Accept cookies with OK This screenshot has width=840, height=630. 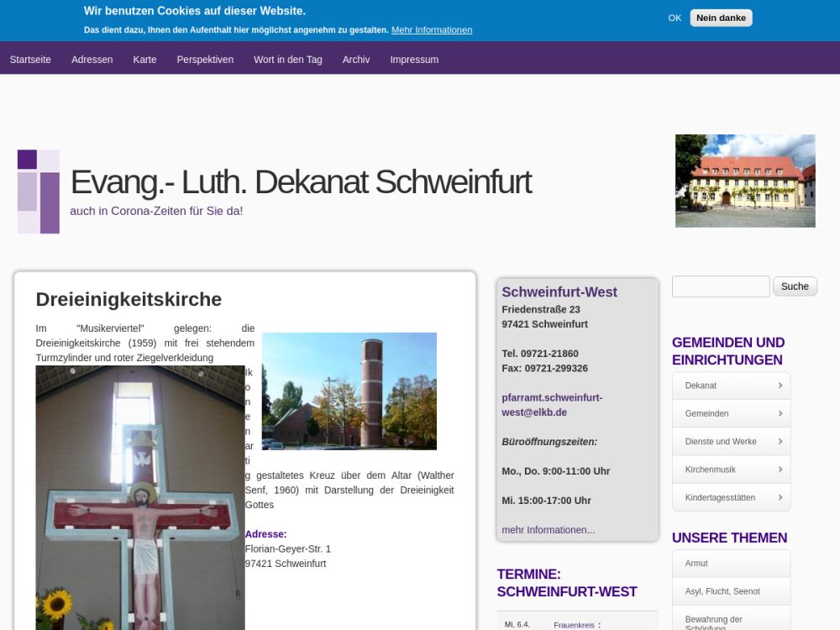675,18
